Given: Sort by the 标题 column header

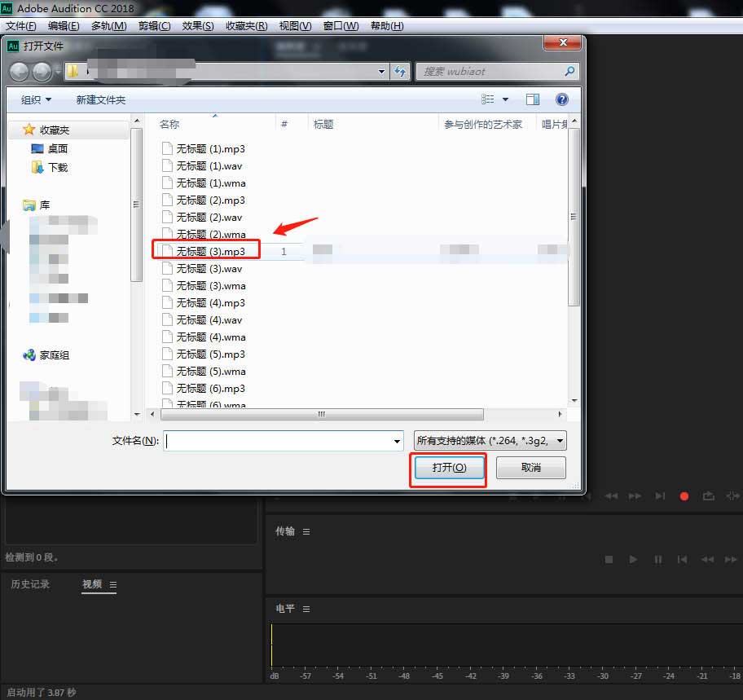Looking at the screenshot, I should [x=323, y=124].
